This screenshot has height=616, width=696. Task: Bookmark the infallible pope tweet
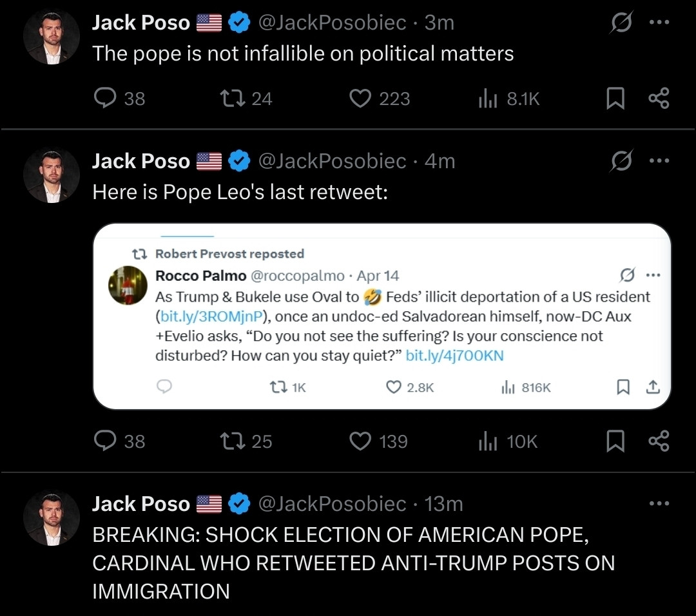pos(615,98)
